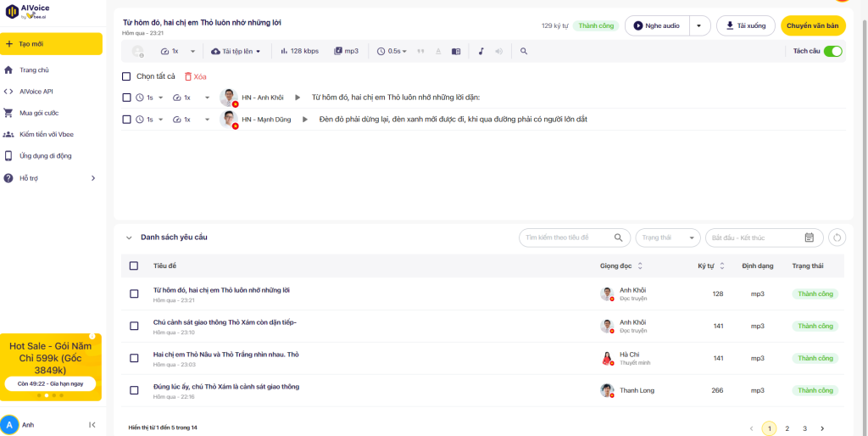Viewport: 868px width, 436px height.
Task: Click the Tải xuống download button
Action: click(x=744, y=25)
